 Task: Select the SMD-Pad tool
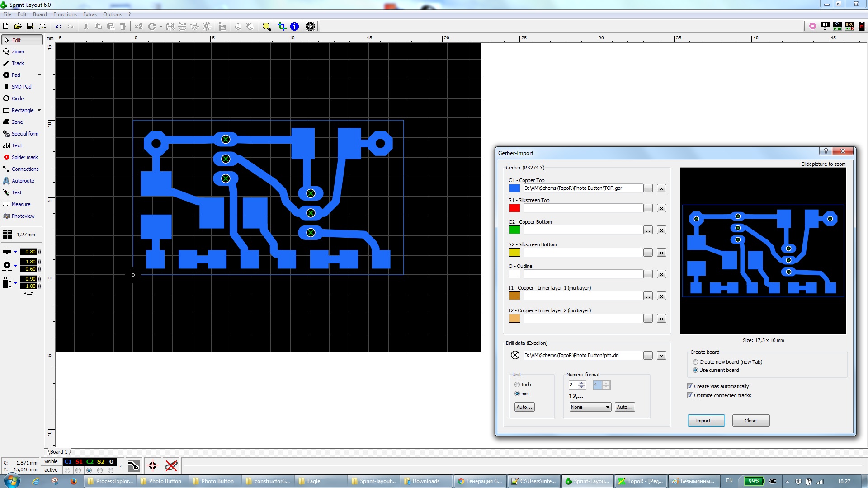click(21, 87)
